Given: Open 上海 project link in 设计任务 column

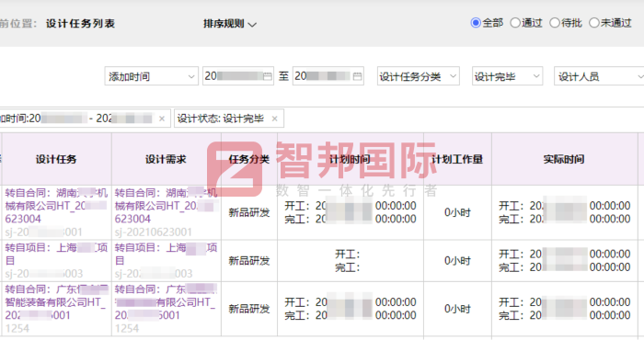Looking at the screenshot, I should (x=56, y=254).
